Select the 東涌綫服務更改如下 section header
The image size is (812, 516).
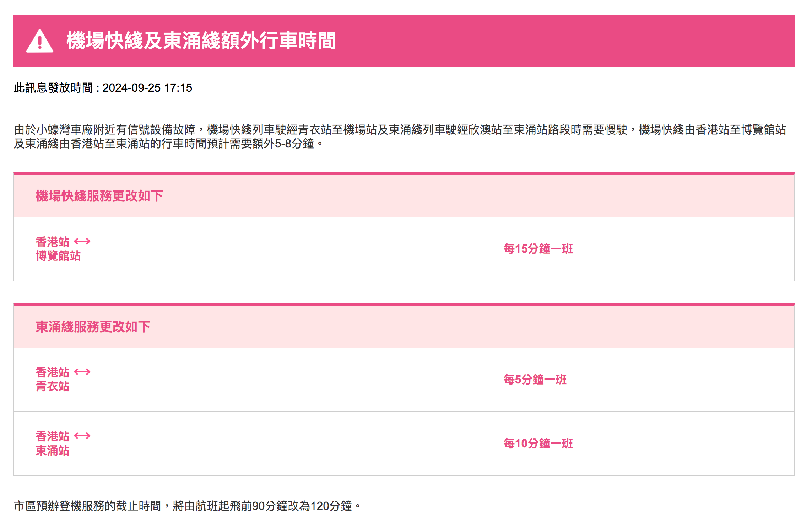[x=93, y=327]
